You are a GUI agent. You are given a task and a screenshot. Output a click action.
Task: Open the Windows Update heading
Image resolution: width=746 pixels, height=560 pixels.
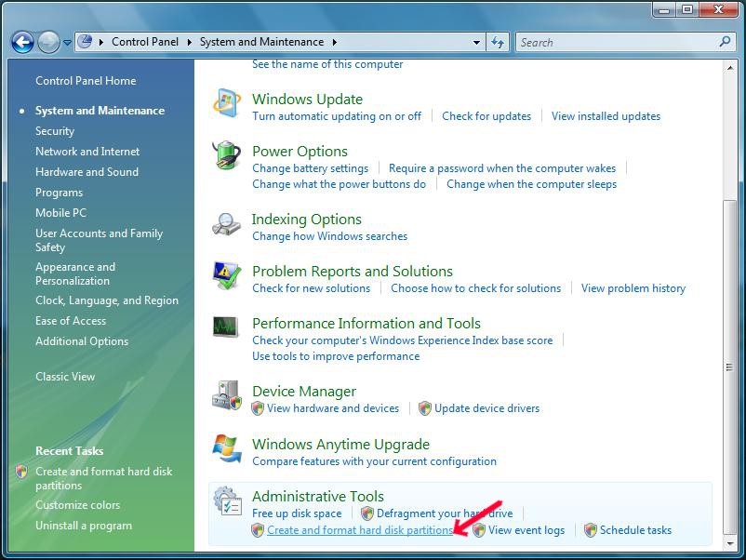[x=307, y=99]
